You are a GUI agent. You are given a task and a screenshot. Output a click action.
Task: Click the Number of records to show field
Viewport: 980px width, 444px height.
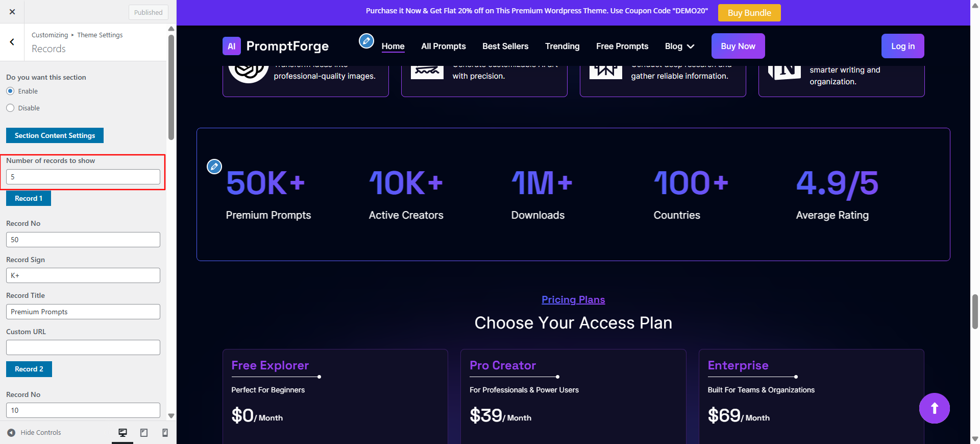point(83,177)
